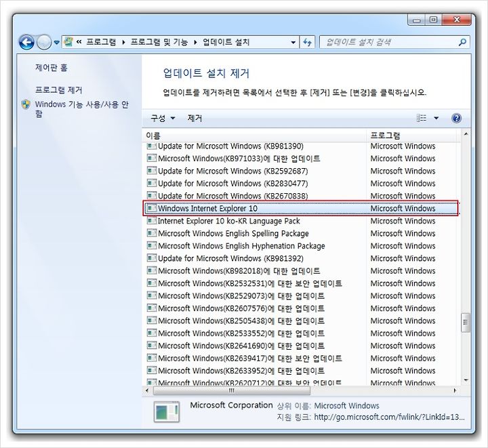Go back with the blue Back arrow
This screenshot has width=488, height=448.
tap(26, 42)
